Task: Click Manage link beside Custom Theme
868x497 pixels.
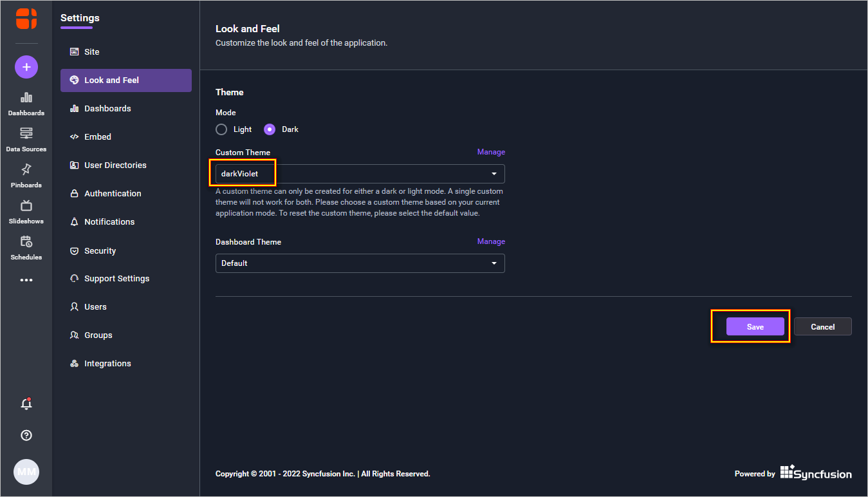Action: click(491, 152)
